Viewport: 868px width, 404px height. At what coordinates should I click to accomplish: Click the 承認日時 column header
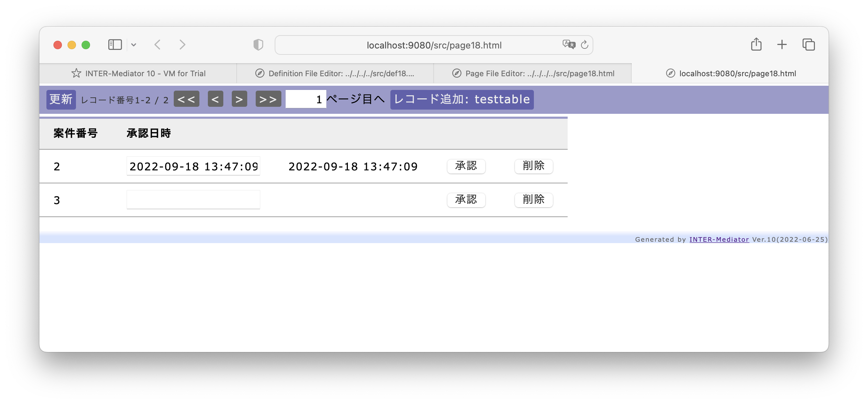pyautogui.click(x=148, y=133)
